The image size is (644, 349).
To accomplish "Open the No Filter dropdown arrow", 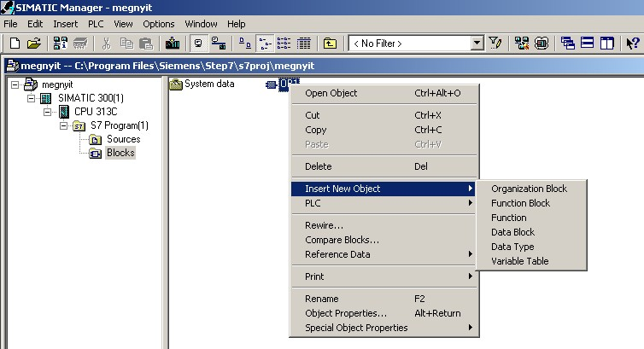I will click(477, 43).
